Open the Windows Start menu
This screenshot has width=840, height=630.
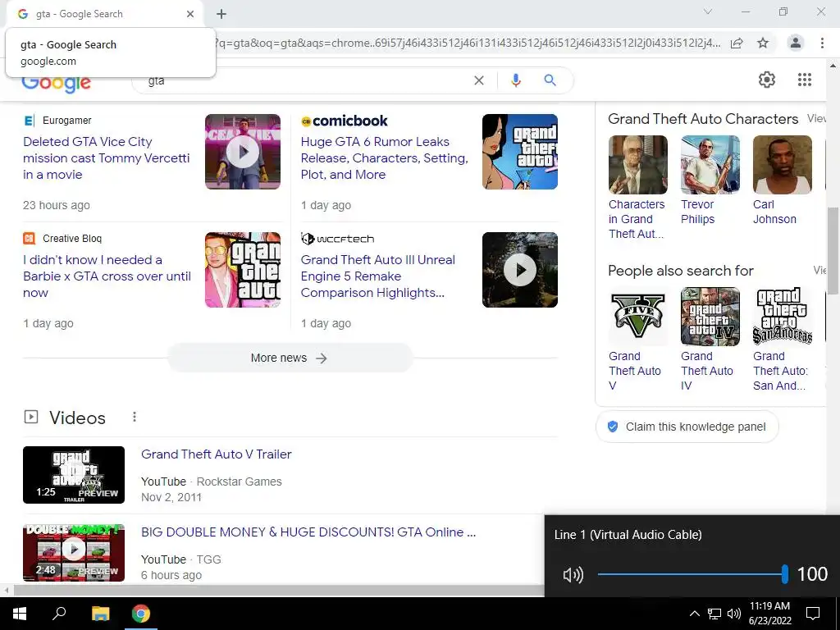(20, 614)
